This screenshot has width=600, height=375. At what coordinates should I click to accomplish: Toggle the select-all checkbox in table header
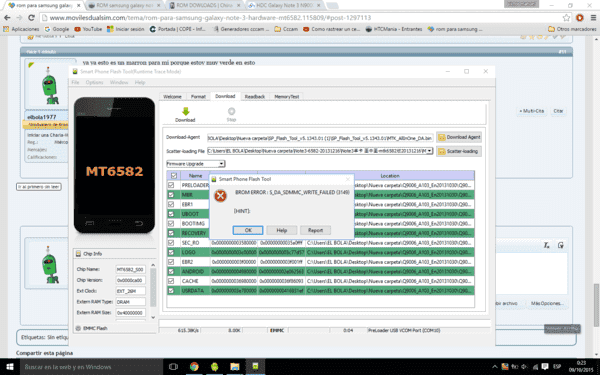click(174, 176)
